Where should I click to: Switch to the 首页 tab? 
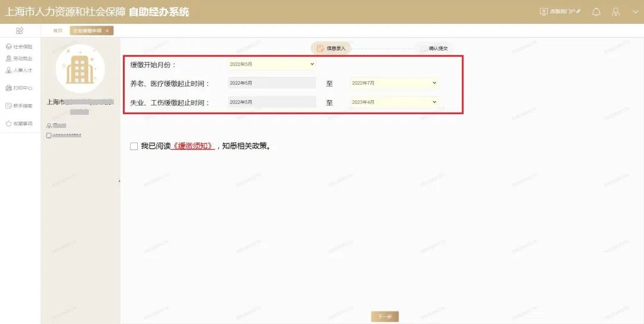tap(57, 31)
